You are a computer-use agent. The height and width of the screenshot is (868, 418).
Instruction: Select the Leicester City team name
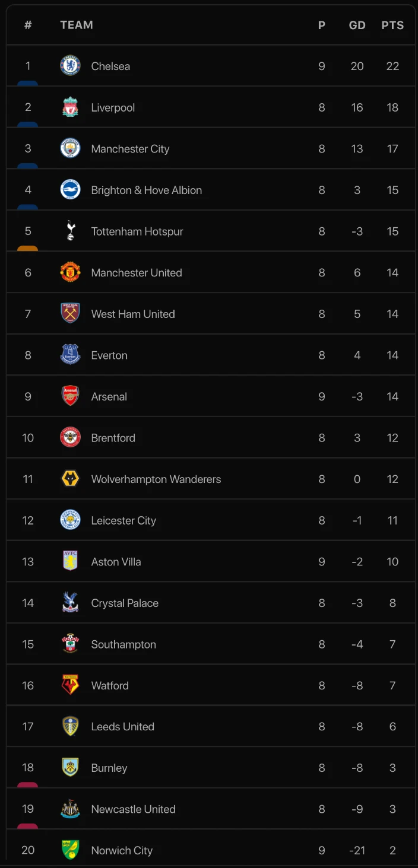tap(123, 520)
